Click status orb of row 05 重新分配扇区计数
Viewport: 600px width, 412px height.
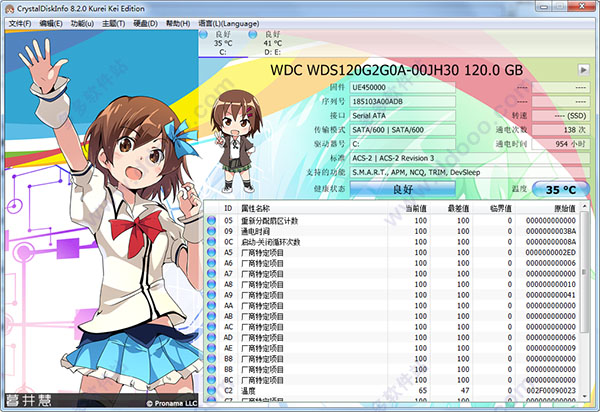point(211,220)
